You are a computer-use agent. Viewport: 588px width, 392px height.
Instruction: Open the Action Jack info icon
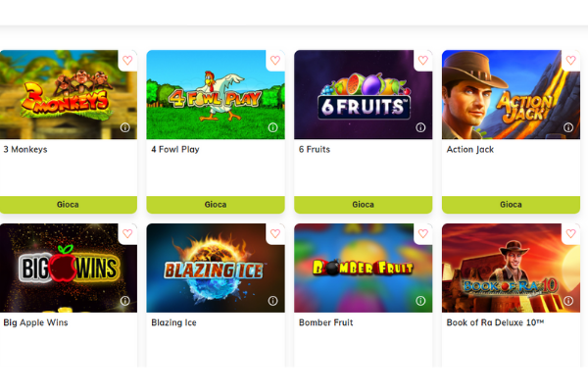tap(568, 127)
